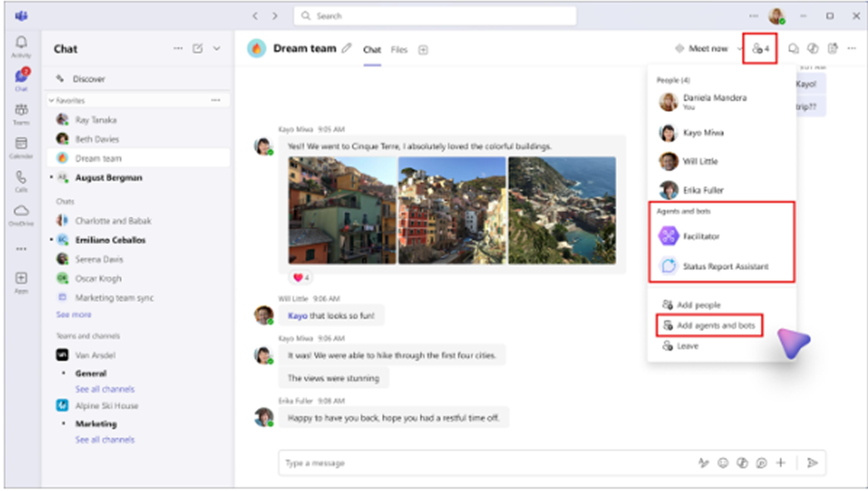Screen dimensions: 868x491
Task: Open the Activity feed in sidebar
Action: click(21, 47)
